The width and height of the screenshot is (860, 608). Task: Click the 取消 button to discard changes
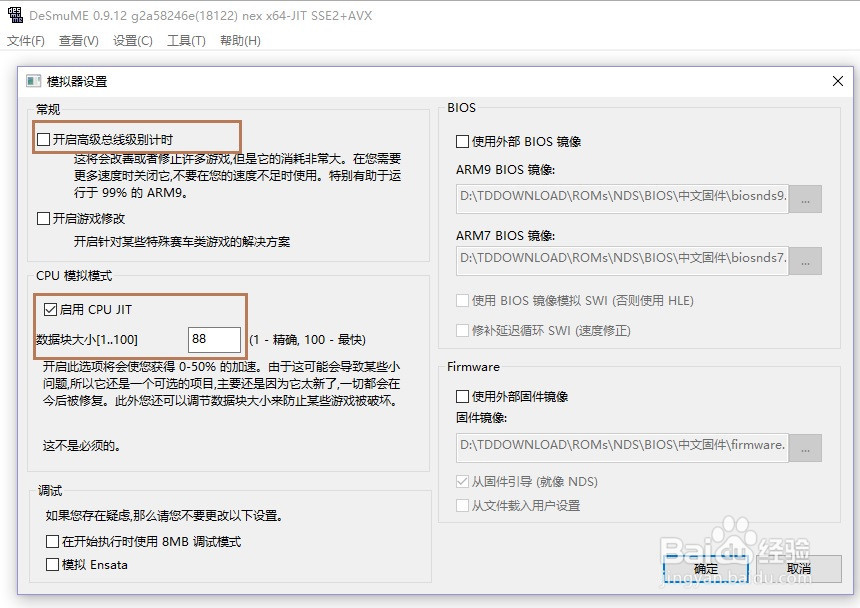click(800, 567)
